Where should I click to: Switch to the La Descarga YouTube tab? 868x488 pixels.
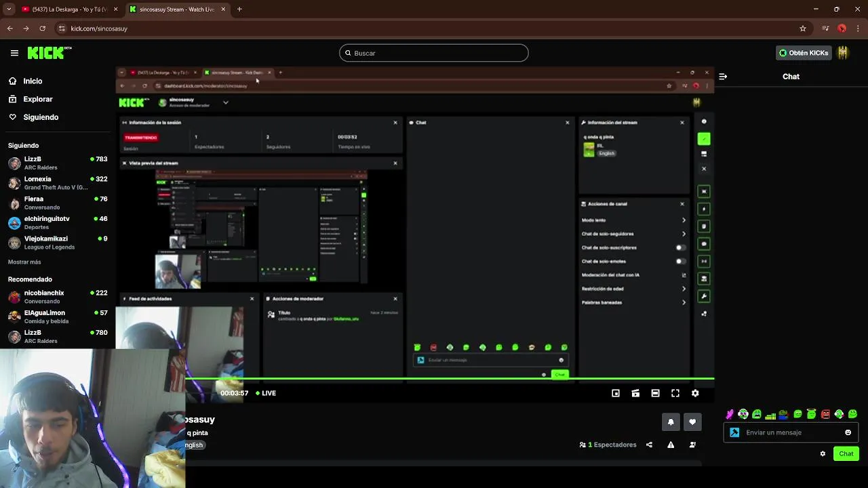click(70, 9)
